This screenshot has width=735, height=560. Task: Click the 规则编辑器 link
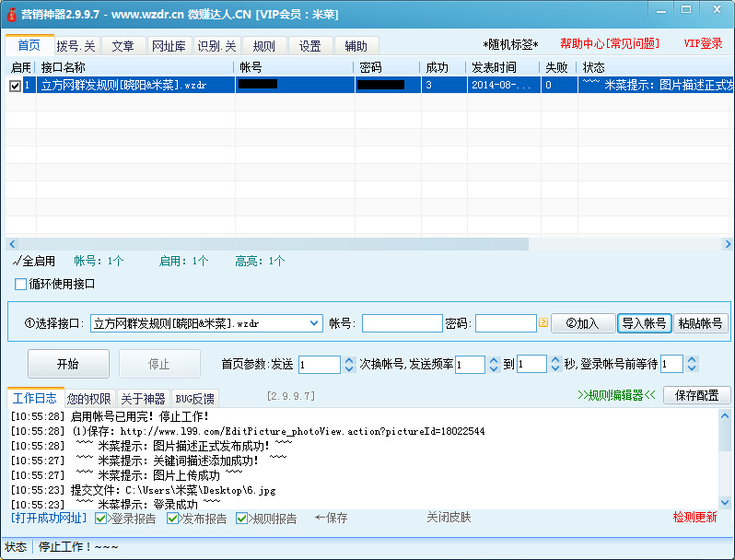(616, 396)
